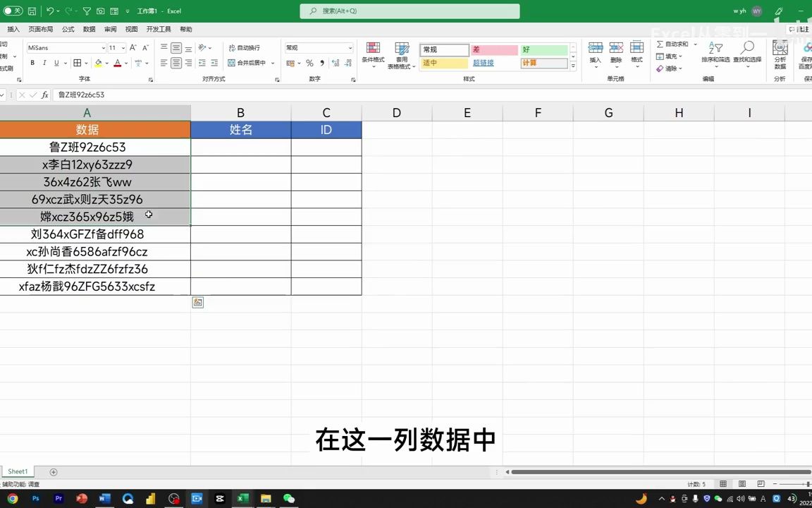Click the cell containing 鲁Z班92z6c53
Viewport: 812px width, 508px height.
[87, 147]
